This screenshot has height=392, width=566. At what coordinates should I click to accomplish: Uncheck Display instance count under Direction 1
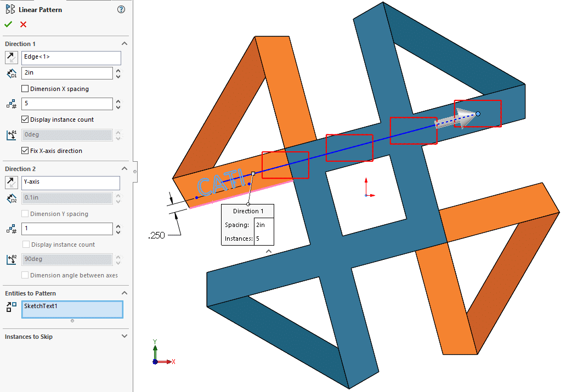tap(25, 119)
